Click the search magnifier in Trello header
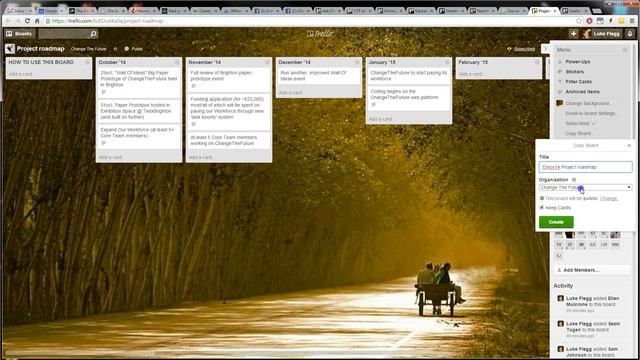Viewport: 640px width, 360px height. [93, 34]
